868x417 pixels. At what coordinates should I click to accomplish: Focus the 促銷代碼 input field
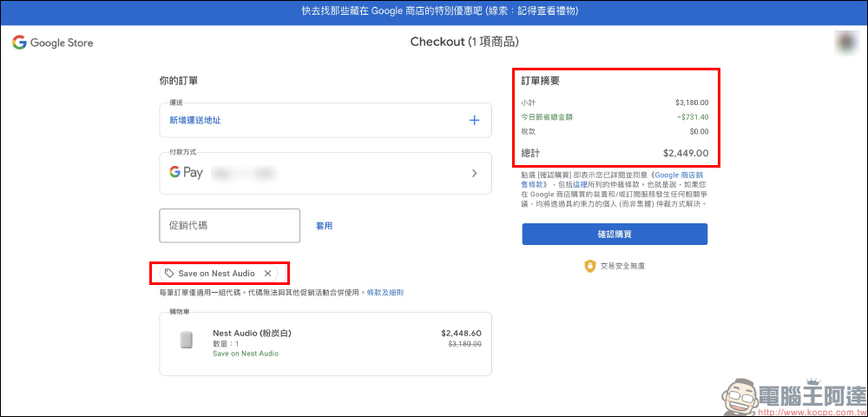(x=230, y=225)
